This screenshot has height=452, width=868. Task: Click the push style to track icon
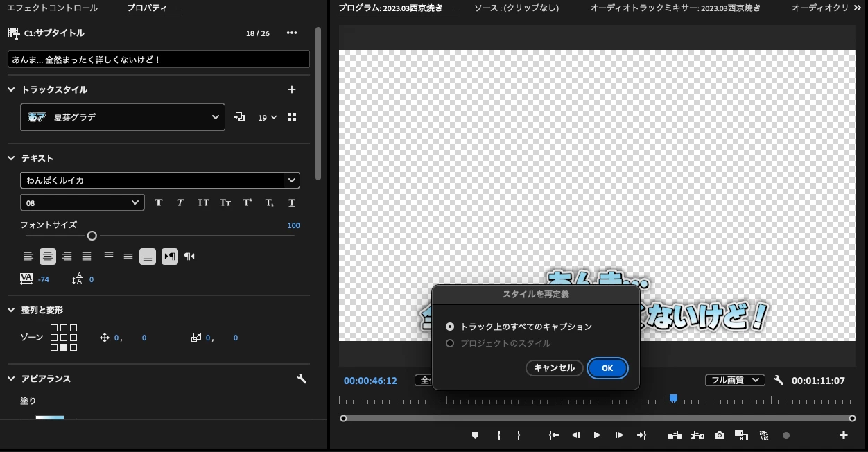pyautogui.click(x=240, y=117)
